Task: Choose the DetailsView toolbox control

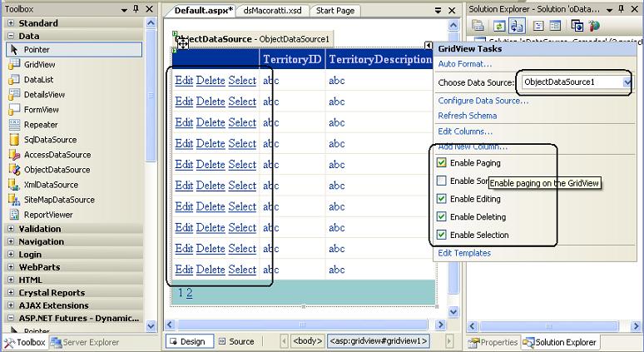Action: (x=44, y=94)
